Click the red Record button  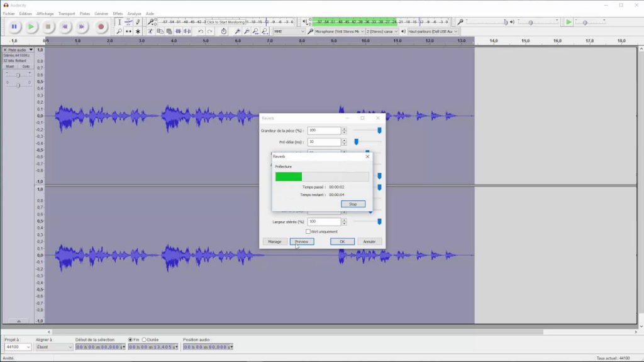pyautogui.click(x=101, y=26)
